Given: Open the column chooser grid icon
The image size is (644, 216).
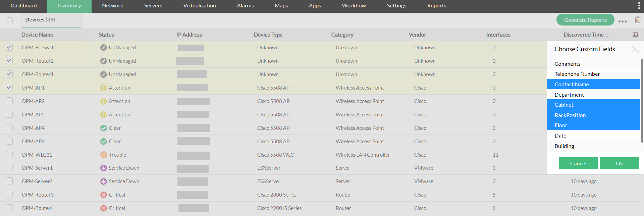Looking at the screenshot, I should coord(635,35).
